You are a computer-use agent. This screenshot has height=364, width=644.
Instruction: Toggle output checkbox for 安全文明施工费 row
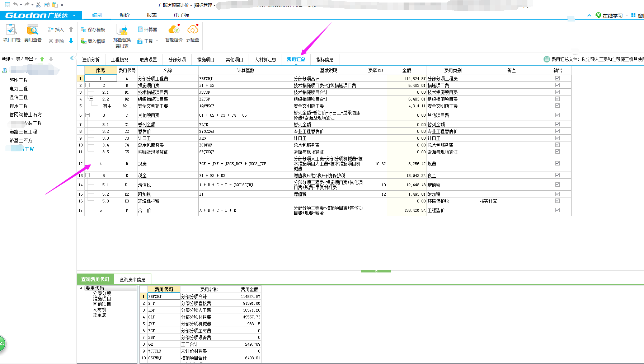coord(557,106)
